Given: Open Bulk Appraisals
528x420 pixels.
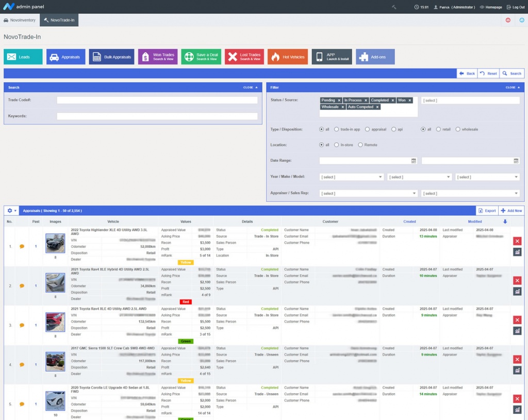Looking at the screenshot, I should pos(111,57).
